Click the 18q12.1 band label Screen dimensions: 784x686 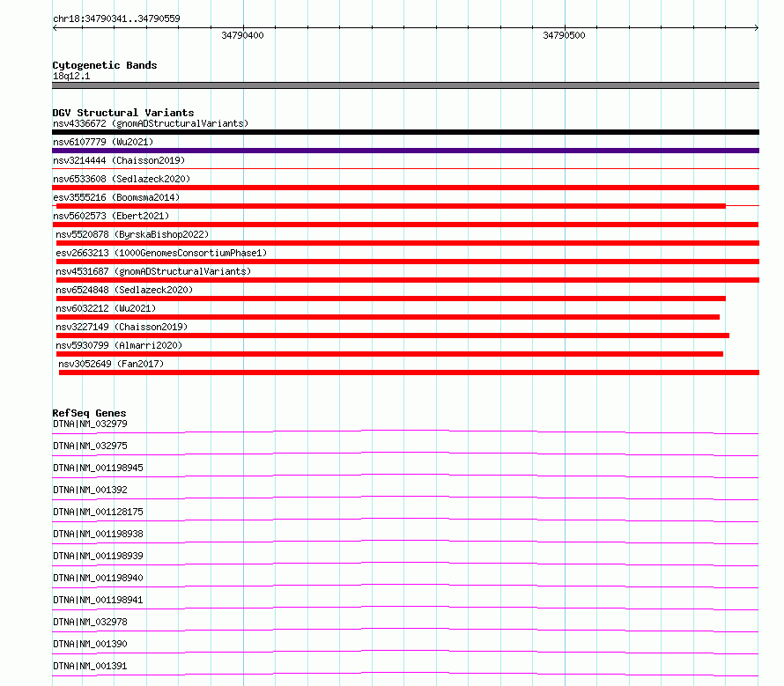pos(71,76)
